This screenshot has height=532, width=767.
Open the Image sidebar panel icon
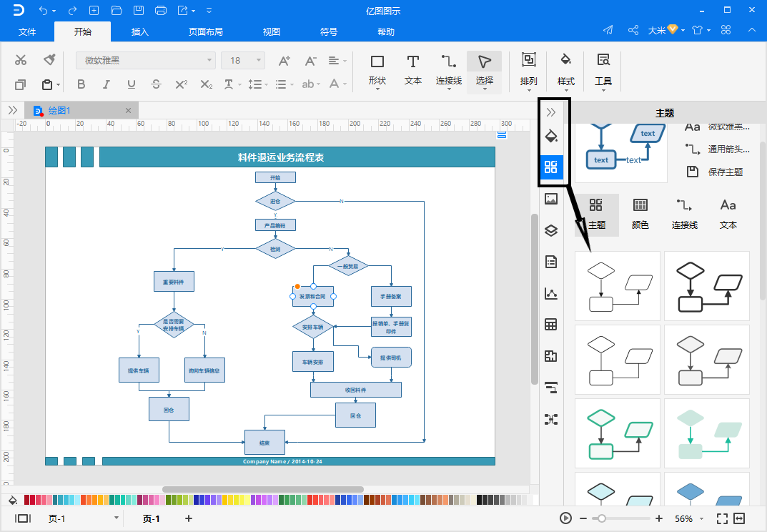tap(551, 199)
